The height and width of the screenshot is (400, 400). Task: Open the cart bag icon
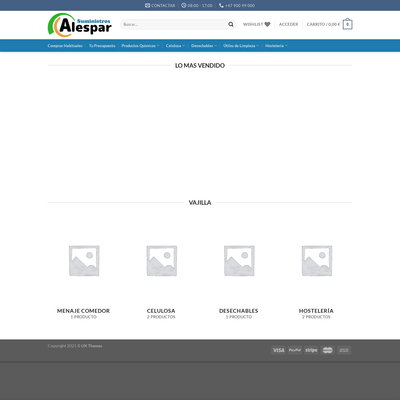(x=347, y=24)
